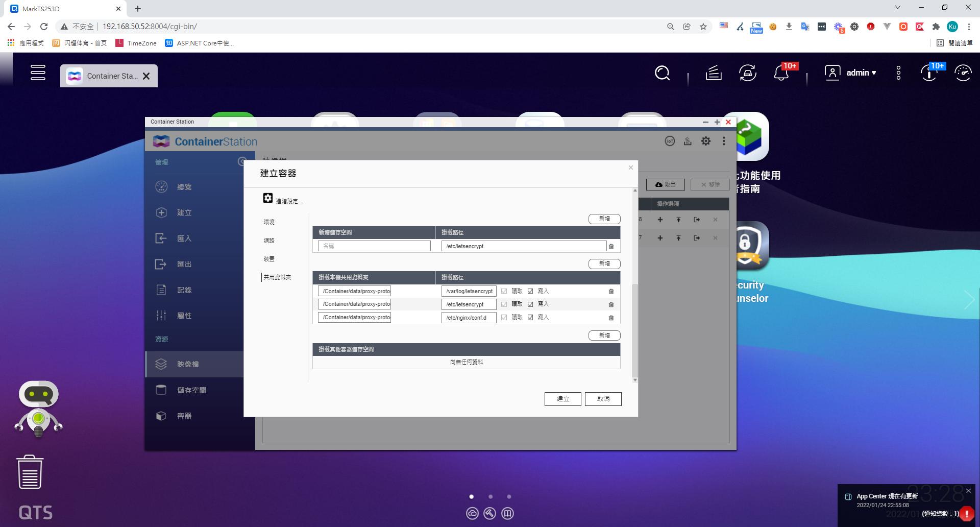Image resolution: width=980 pixels, height=527 pixels.
Task: Expand the admin user dropdown
Action: [851, 73]
